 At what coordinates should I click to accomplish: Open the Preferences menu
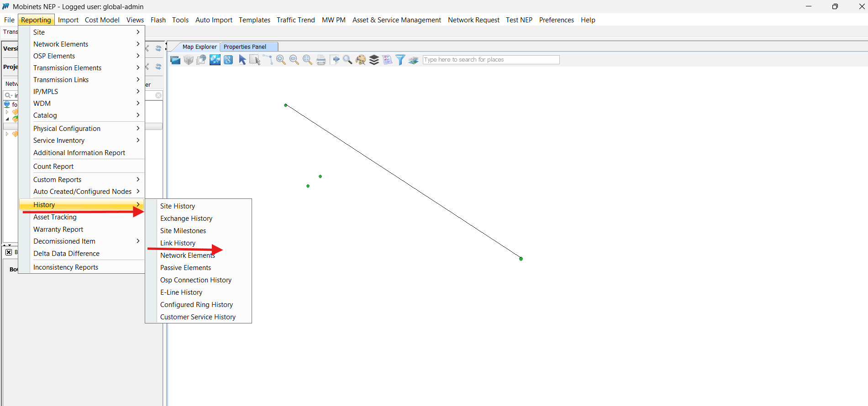click(556, 20)
